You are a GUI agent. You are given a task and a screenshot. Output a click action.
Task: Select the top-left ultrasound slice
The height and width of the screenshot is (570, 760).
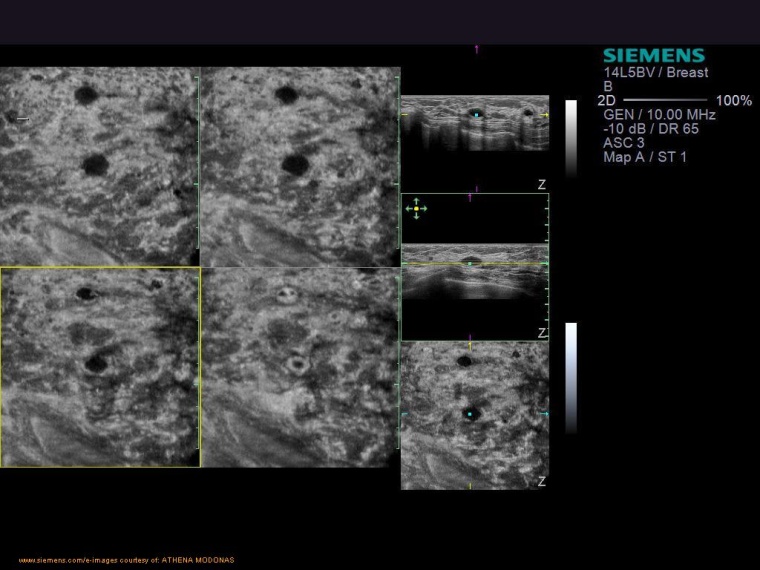[100, 166]
